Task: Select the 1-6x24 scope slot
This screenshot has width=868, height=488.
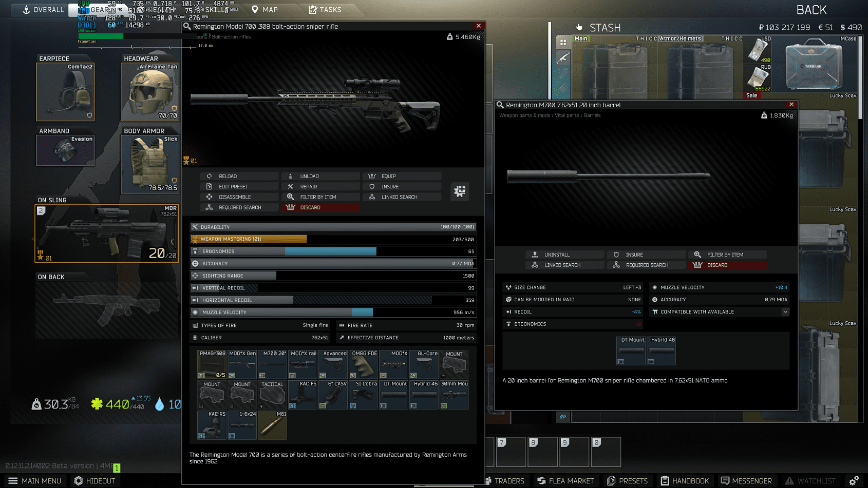Action: 242,425
